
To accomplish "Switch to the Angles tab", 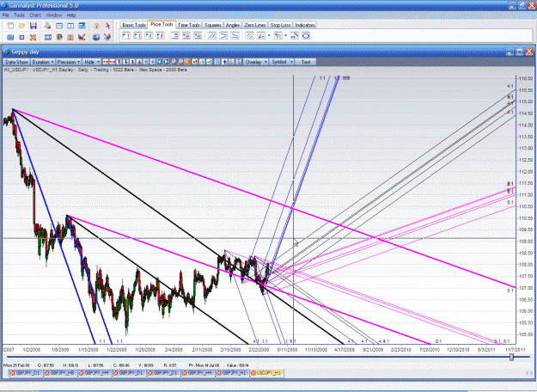I will click(233, 25).
